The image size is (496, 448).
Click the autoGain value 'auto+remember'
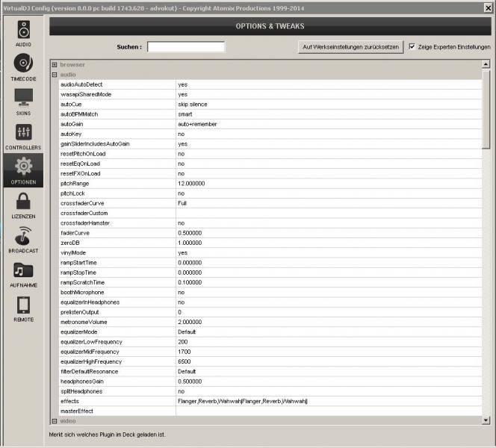pyautogui.click(x=197, y=124)
